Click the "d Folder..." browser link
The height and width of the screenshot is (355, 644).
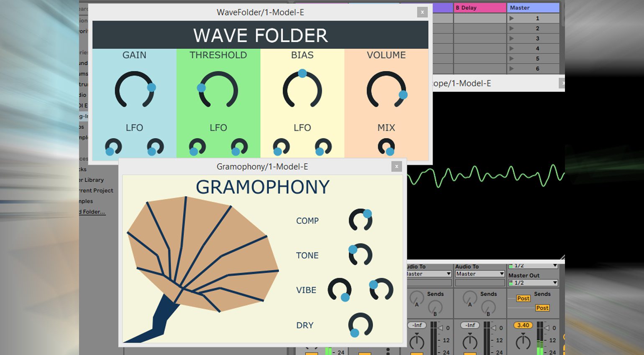92,212
